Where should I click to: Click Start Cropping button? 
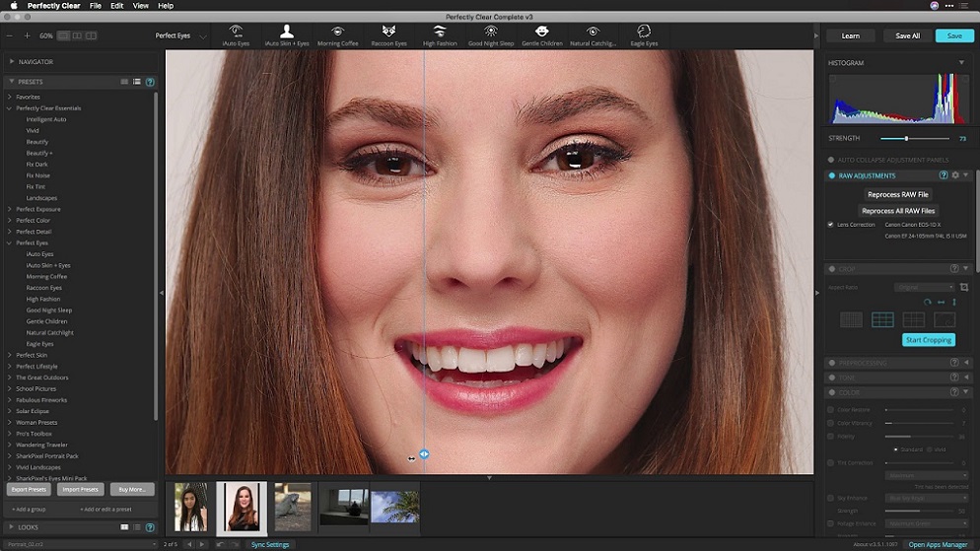(x=928, y=340)
